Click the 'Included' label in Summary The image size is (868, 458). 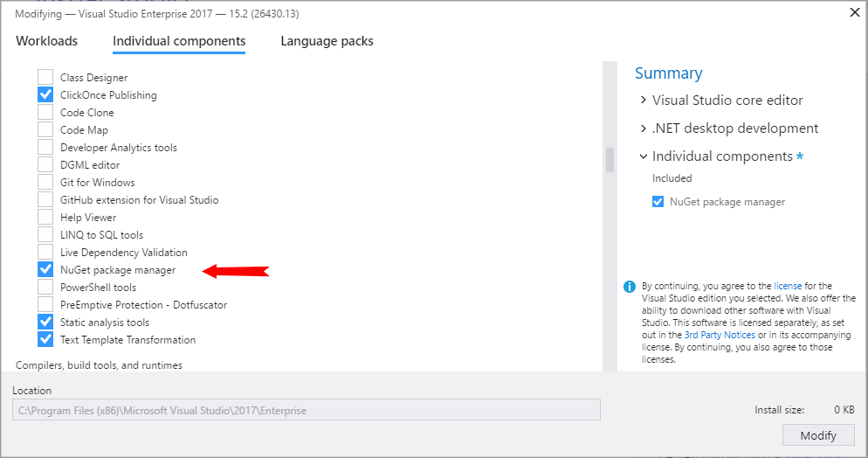[x=672, y=178]
